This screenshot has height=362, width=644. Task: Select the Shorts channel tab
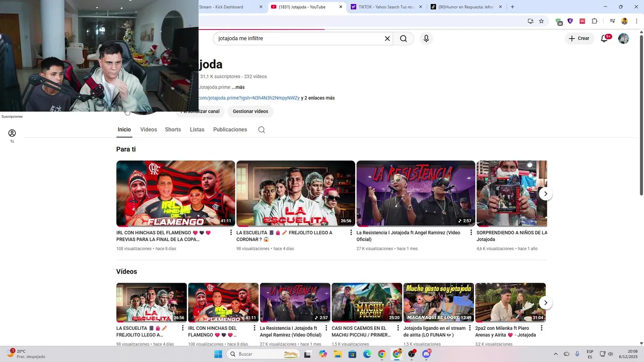[x=173, y=130]
